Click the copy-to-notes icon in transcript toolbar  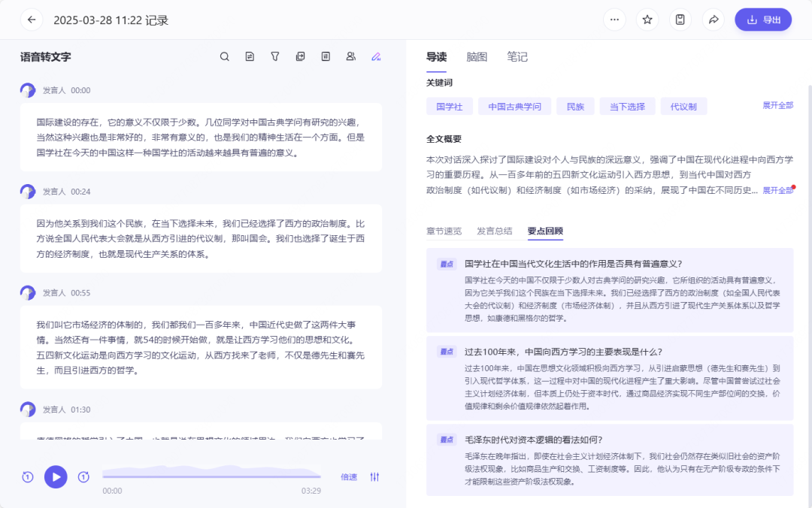coord(300,56)
